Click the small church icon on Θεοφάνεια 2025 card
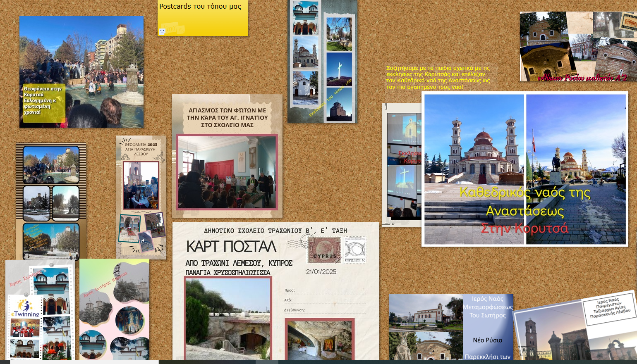Viewport: 637px width, 364px height. (x=125, y=156)
